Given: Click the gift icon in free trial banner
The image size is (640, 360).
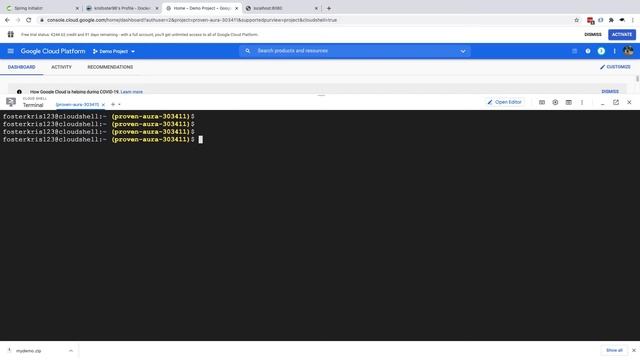Looking at the screenshot, I should (11, 35).
